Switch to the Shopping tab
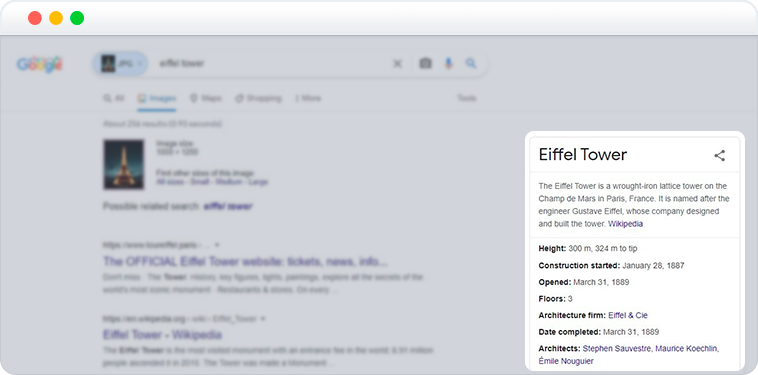 pyautogui.click(x=258, y=98)
